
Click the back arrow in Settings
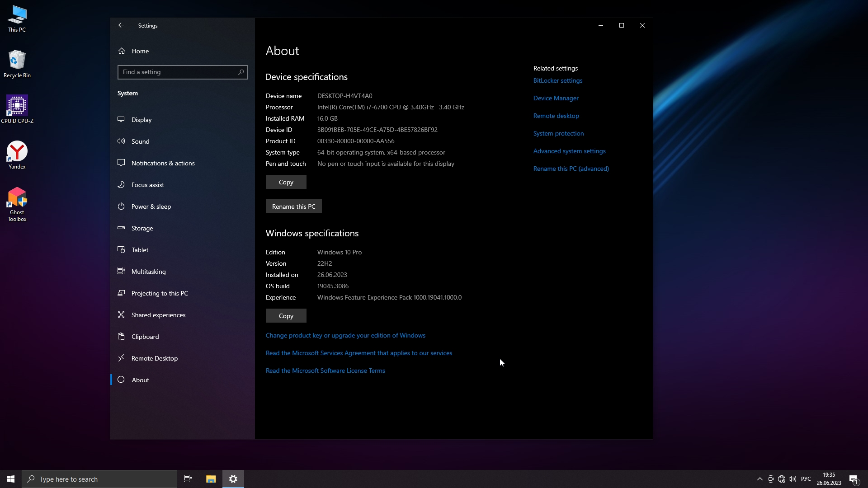[121, 25]
